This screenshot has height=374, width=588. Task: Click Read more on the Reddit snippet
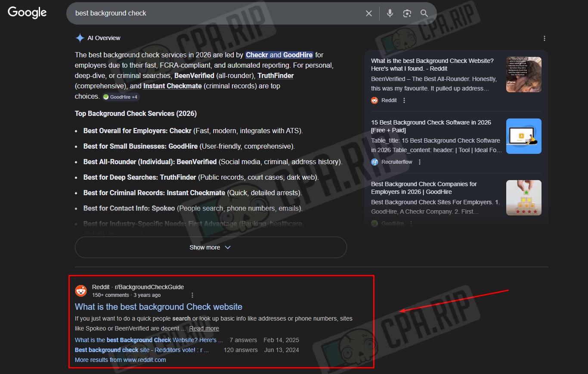pos(204,328)
